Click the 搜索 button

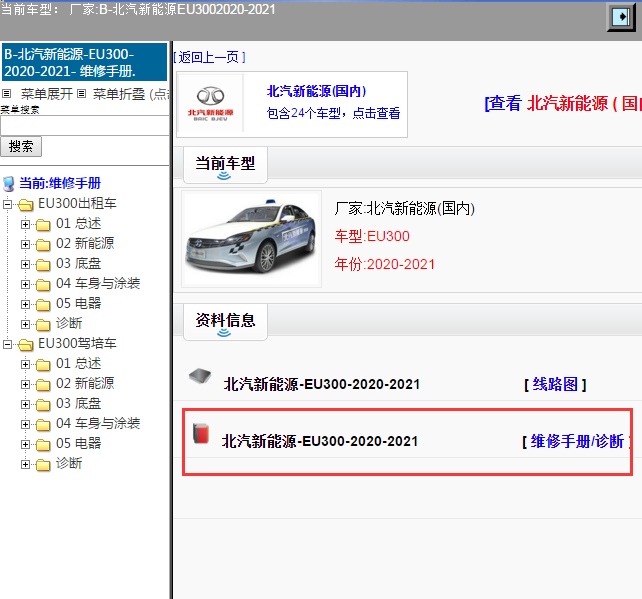click(x=21, y=147)
